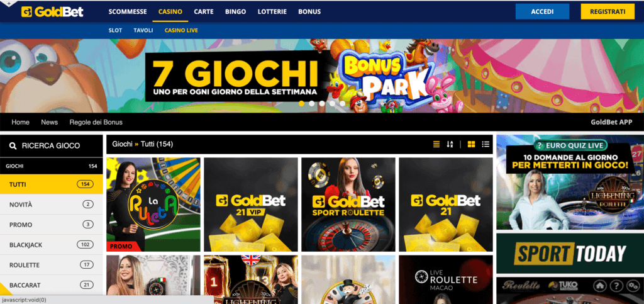
Task: Click the home icon in Tuko Roulette widget
Action: pos(600,286)
